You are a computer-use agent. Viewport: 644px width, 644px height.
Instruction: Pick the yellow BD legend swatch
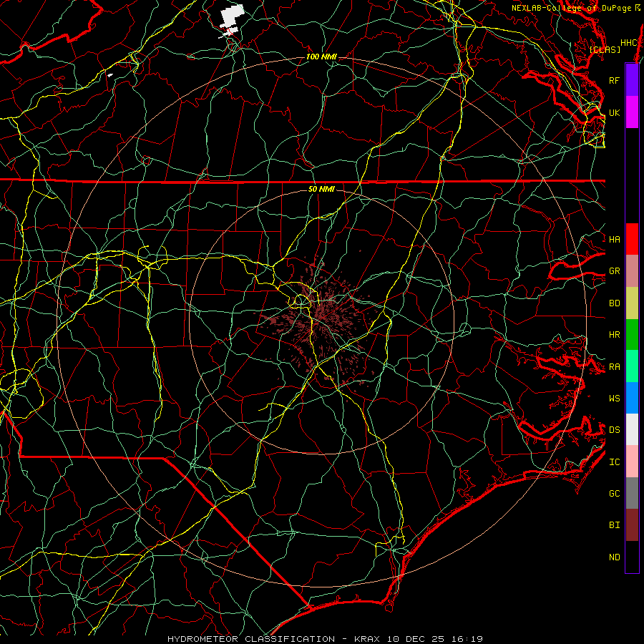(x=632, y=303)
